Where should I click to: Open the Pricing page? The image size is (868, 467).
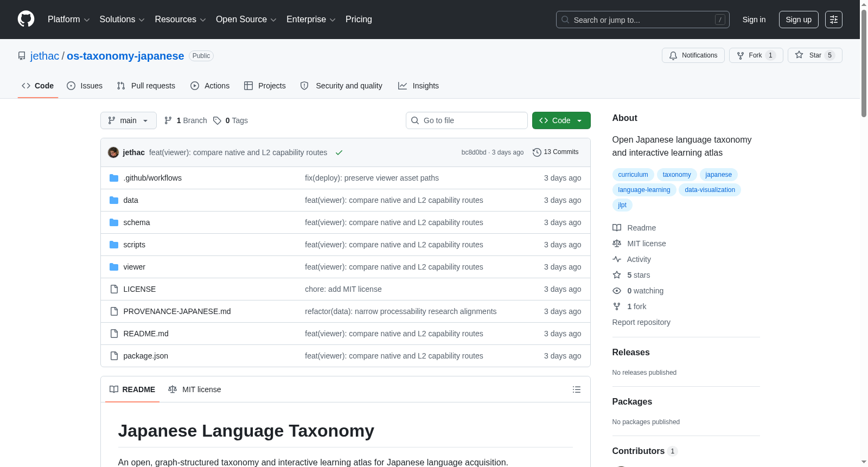coord(359,20)
